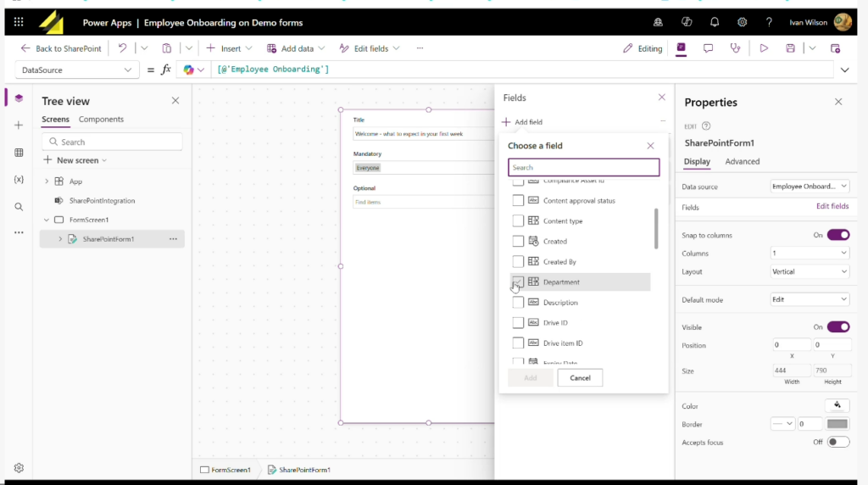Click the Undo arrow icon
Viewport: 868px width, 485px height.
123,48
